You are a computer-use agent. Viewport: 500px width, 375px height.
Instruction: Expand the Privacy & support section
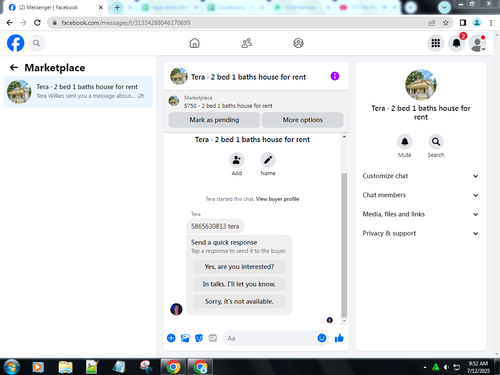[420, 233]
